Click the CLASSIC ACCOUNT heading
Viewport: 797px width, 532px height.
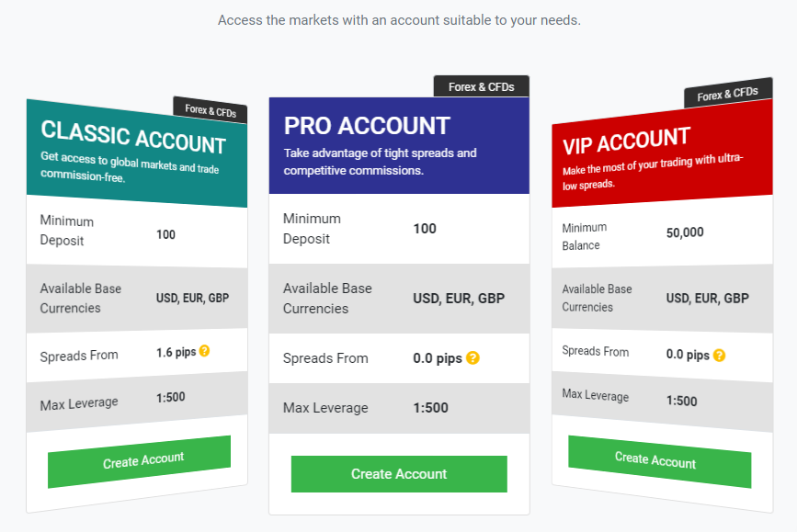pyautogui.click(x=133, y=137)
